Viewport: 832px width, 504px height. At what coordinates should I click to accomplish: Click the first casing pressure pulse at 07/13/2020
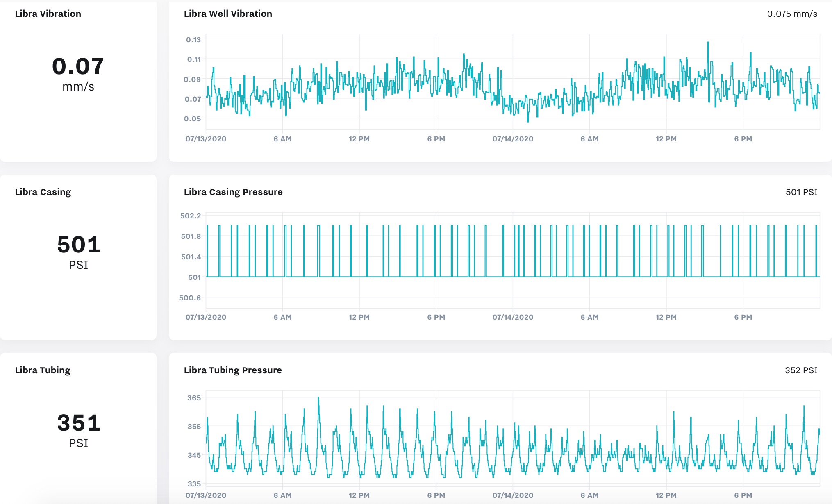pos(207,251)
